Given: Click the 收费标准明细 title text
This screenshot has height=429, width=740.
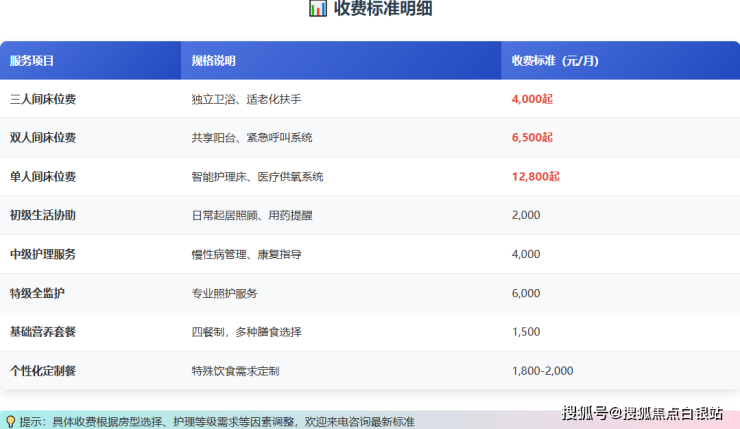Looking at the screenshot, I should click(383, 9).
